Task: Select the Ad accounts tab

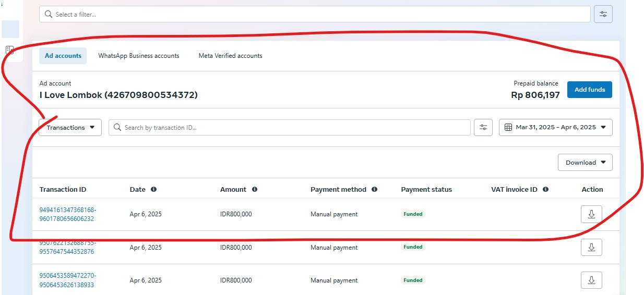Action: click(x=63, y=56)
